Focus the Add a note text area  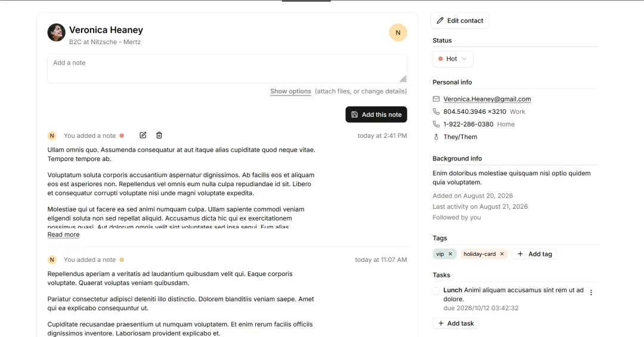227,69
